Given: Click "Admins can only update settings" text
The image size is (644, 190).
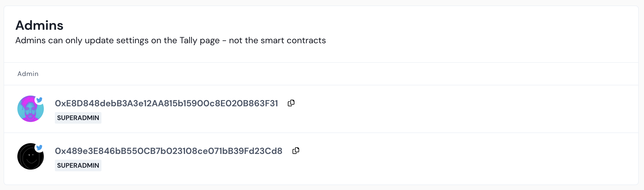Looking at the screenshot, I should tap(83, 40).
